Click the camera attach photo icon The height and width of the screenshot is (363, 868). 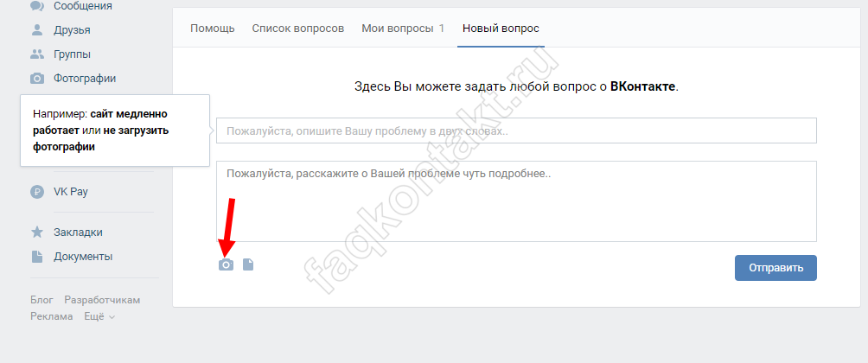226,264
